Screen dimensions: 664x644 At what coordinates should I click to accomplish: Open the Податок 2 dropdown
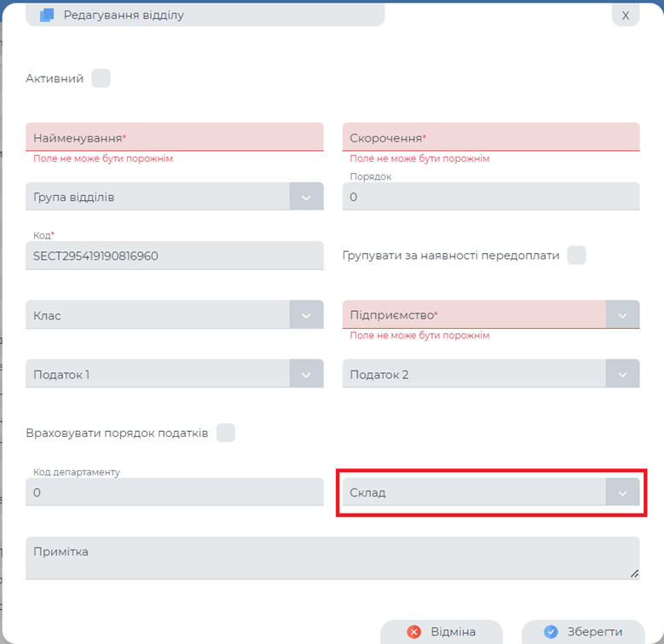pyautogui.click(x=622, y=374)
